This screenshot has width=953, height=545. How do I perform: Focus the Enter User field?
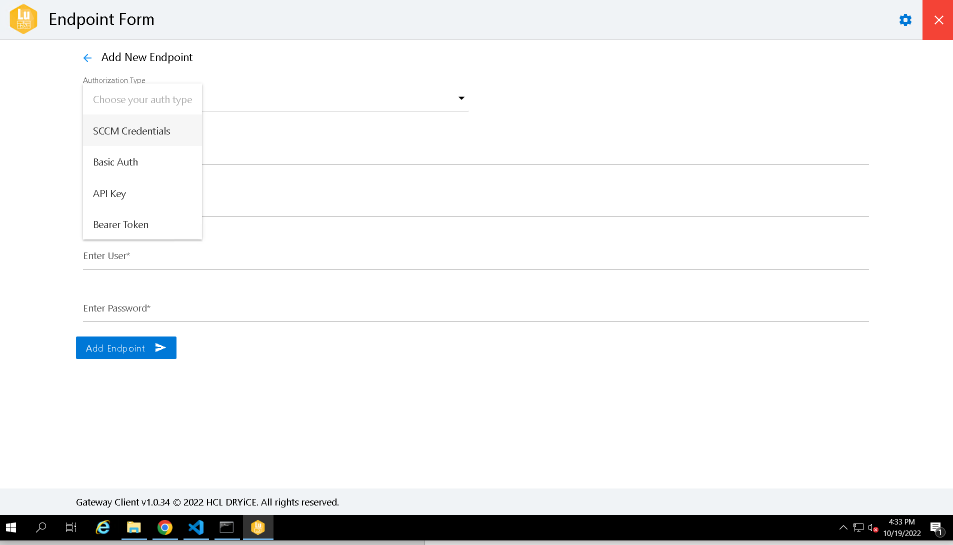476,256
